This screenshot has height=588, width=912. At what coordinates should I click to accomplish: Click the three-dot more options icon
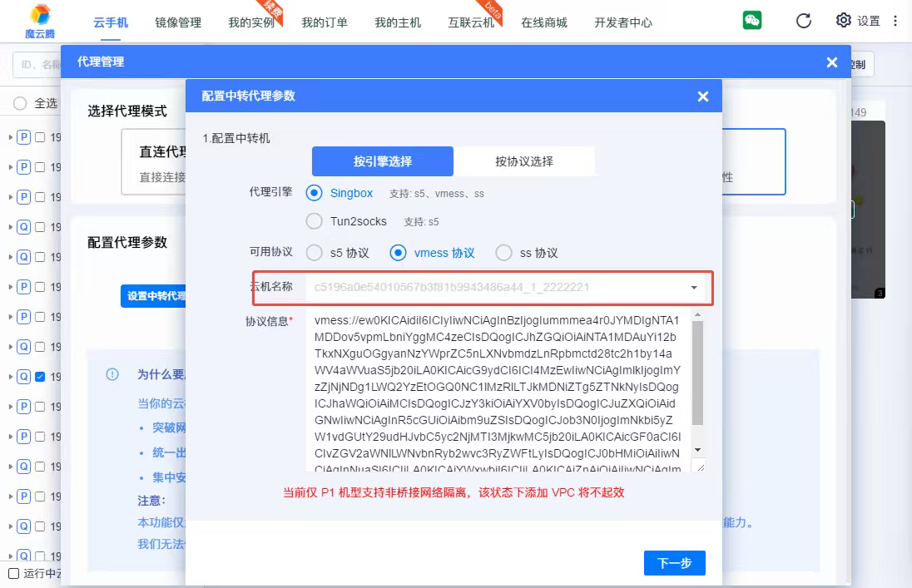896,21
